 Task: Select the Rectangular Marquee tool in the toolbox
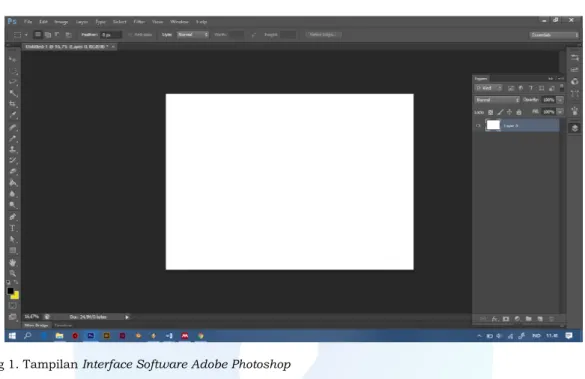(13, 71)
